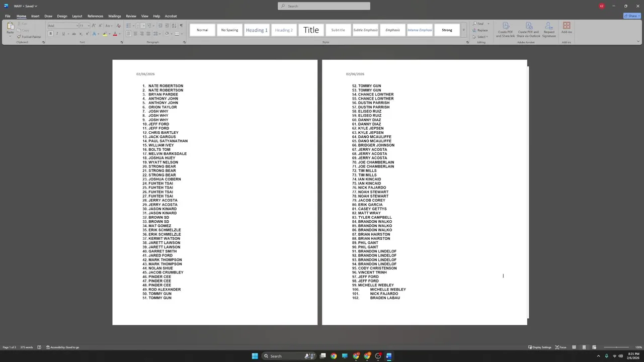This screenshot has width=644, height=362.
Task: Toggle Show/Hide paragraph marks
Action: pyautogui.click(x=181, y=26)
